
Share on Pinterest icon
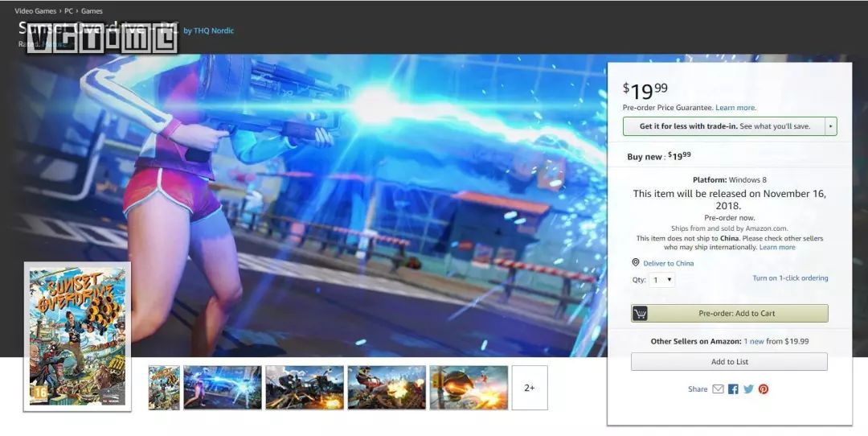coord(764,389)
